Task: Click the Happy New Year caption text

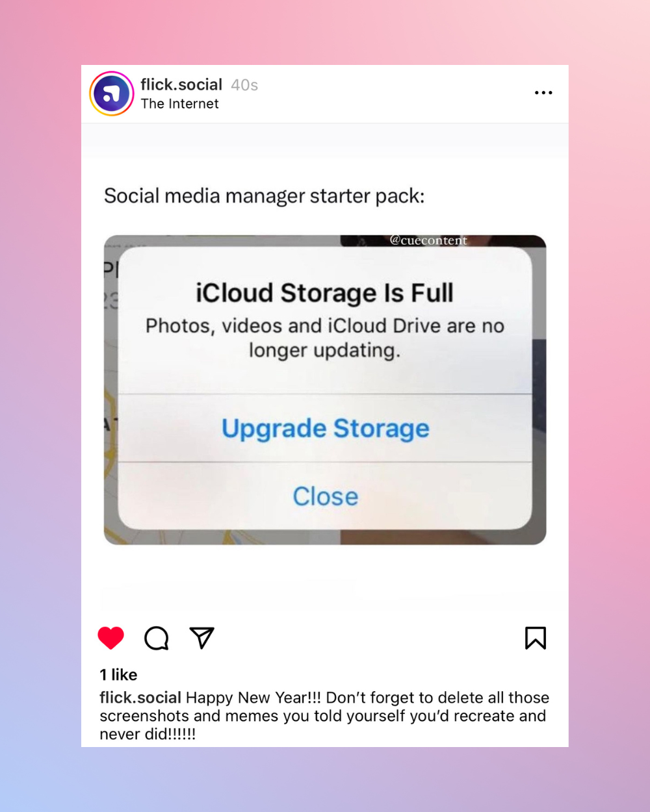Action: (324, 716)
